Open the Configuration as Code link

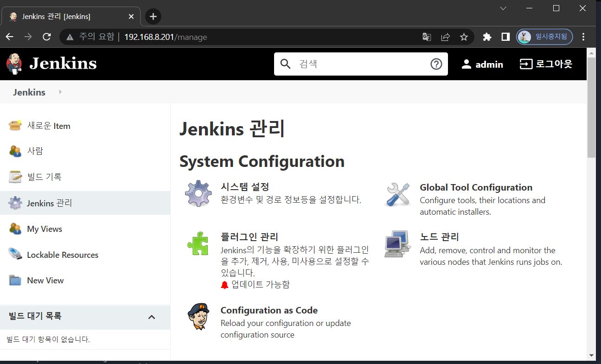point(269,310)
